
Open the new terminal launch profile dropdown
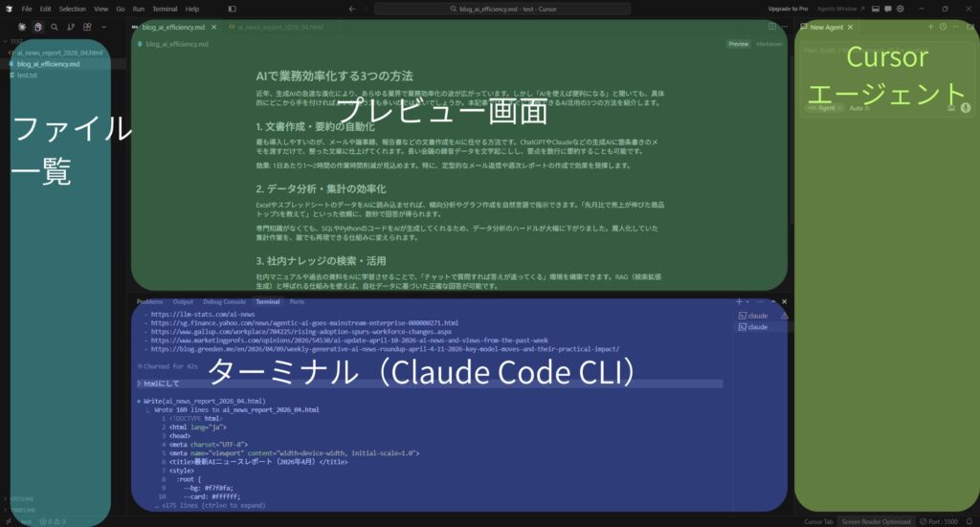coord(747,302)
